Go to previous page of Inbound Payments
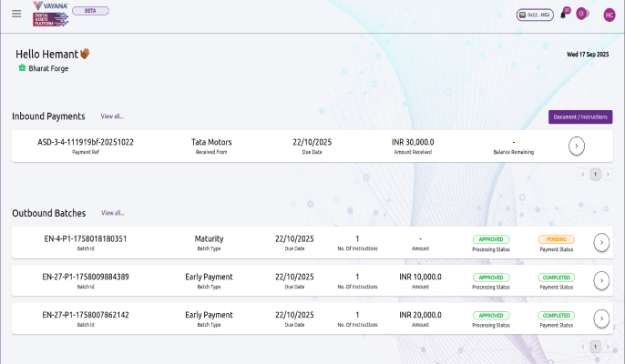 [x=583, y=173]
